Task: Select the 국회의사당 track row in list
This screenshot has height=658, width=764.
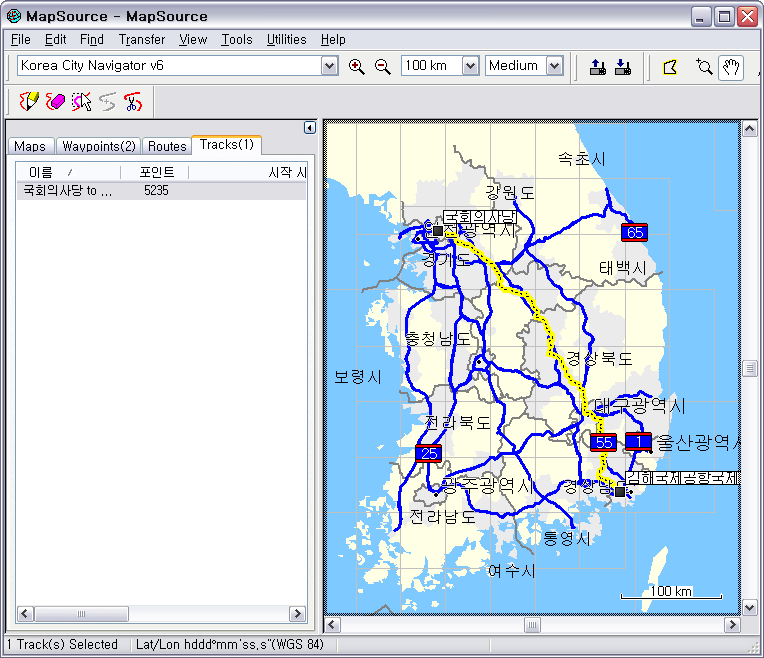Action: click(x=68, y=190)
